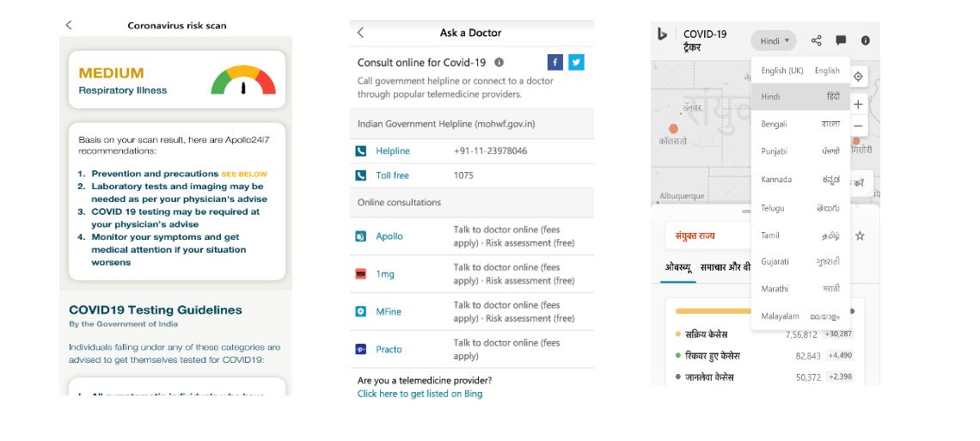The image size is (980, 441).
Task: Open the feedback chat icon in tracker
Action: (x=842, y=40)
